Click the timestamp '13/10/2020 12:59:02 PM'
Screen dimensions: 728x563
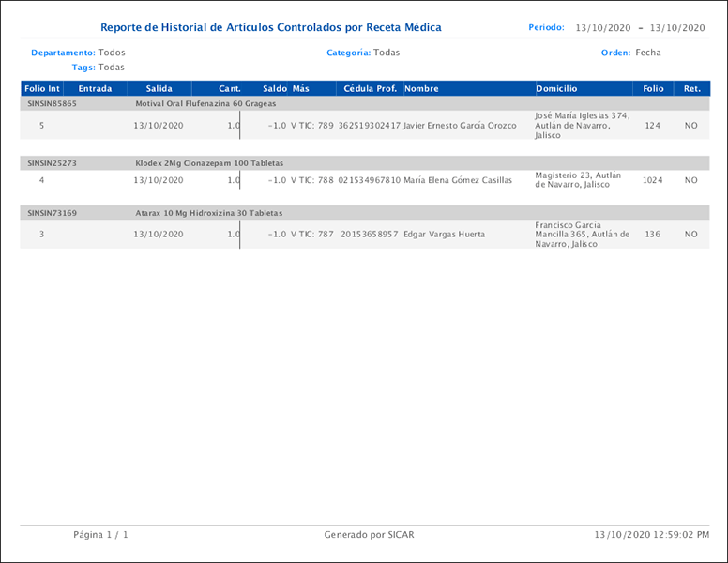pos(652,535)
